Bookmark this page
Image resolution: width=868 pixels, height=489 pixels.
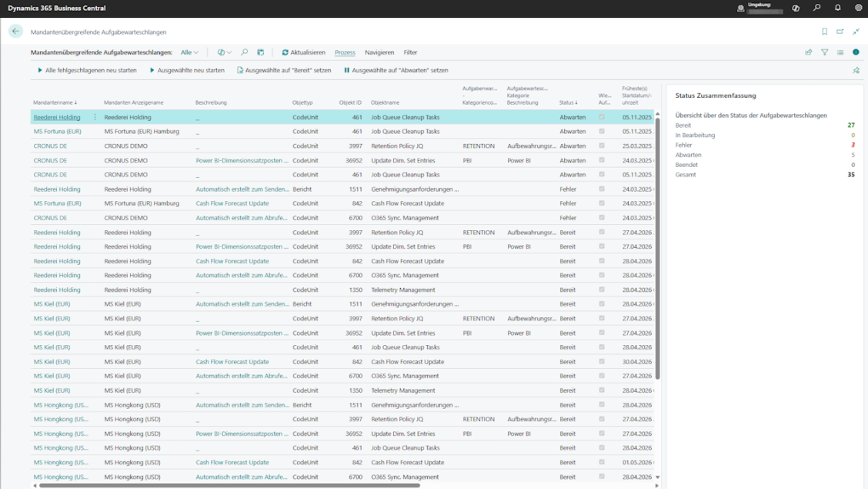tap(824, 32)
